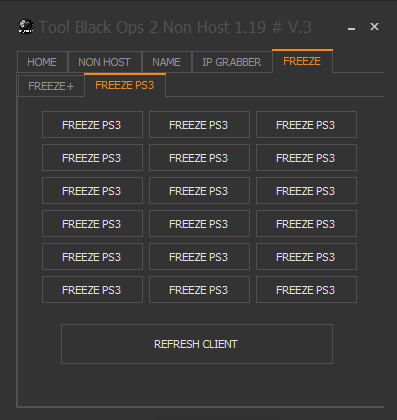The width and height of the screenshot is (397, 420).
Task: Click fourth row, right FREEZE PS3 button
Action: (306, 224)
